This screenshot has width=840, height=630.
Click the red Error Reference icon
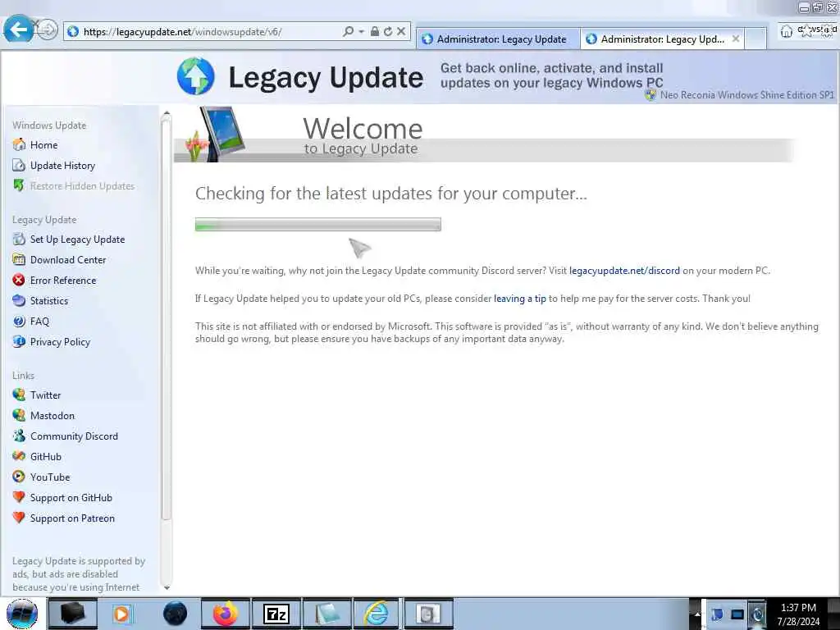coord(19,280)
